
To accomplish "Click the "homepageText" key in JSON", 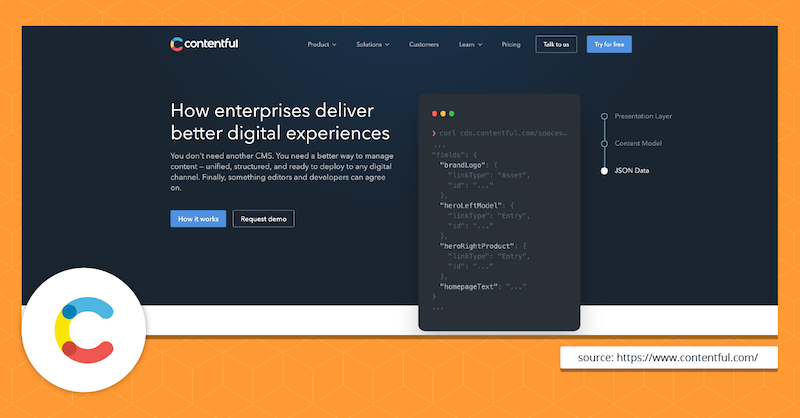I will [470, 287].
